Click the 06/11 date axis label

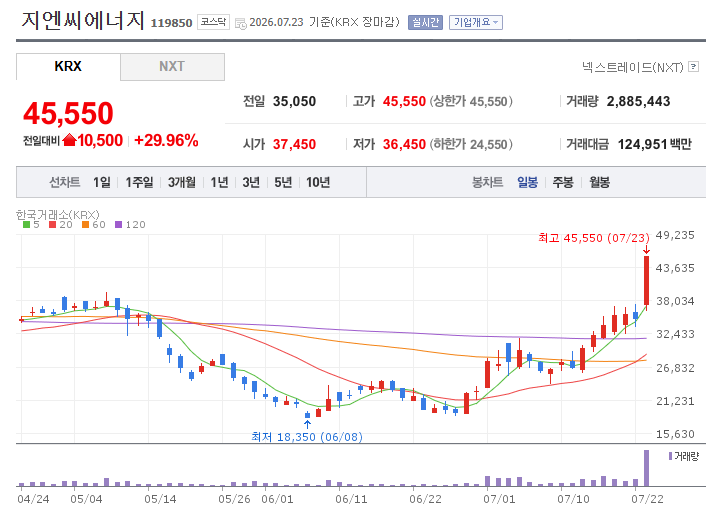351,499
